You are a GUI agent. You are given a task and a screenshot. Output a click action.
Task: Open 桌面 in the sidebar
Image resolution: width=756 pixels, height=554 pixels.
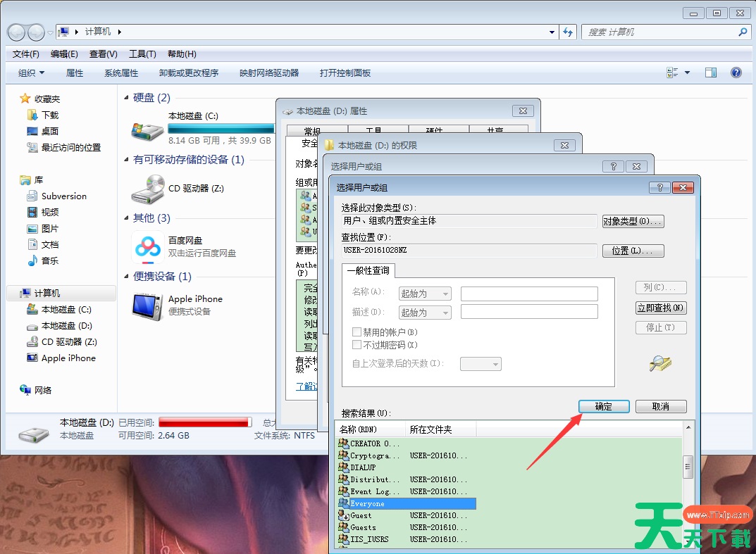43,131
